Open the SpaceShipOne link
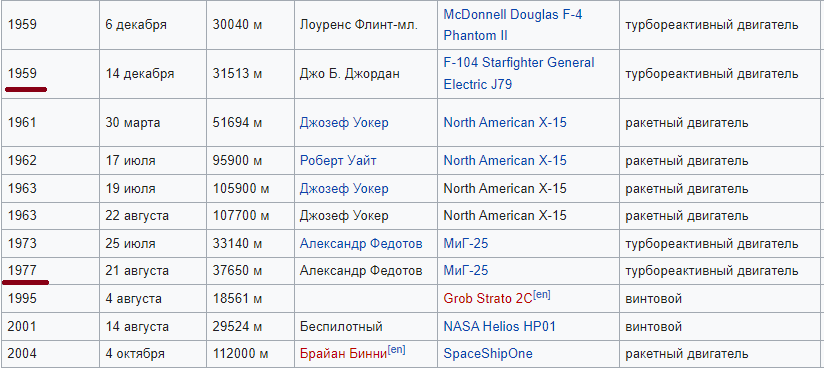The width and height of the screenshot is (824, 374). tap(488, 354)
